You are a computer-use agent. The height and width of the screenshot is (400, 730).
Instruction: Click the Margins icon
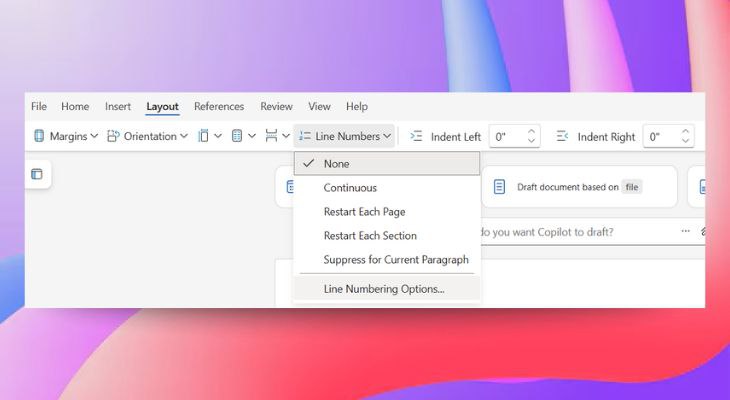click(x=39, y=136)
